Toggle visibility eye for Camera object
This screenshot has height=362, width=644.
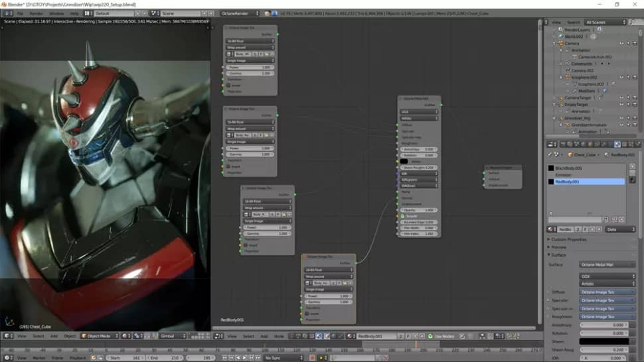coord(621,43)
